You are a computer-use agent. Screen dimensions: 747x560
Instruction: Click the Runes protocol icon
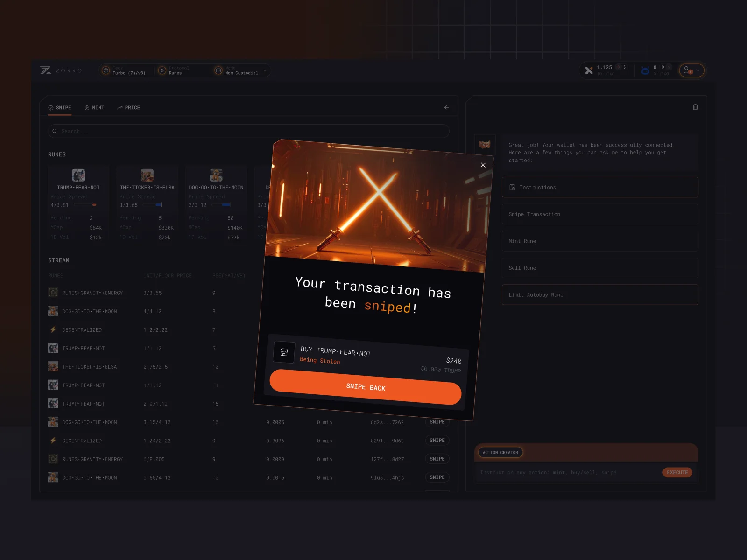pos(162,70)
